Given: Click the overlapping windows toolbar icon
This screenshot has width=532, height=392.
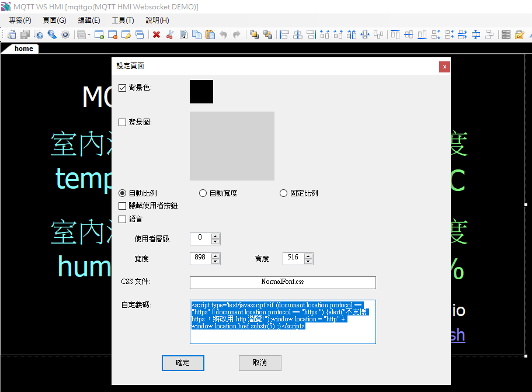Looking at the screenshot, I should [140, 34].
